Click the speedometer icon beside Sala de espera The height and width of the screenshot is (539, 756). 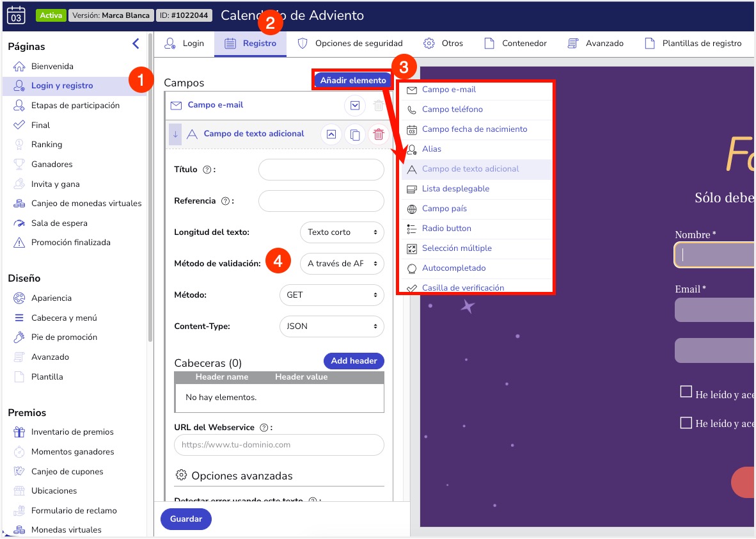point(19,223)
